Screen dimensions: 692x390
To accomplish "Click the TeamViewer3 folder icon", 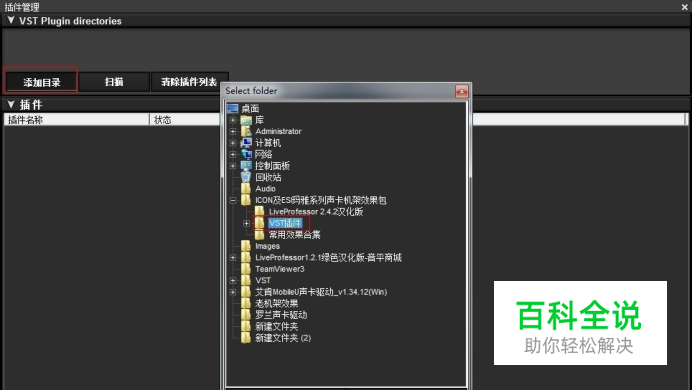I will [246, 269].
